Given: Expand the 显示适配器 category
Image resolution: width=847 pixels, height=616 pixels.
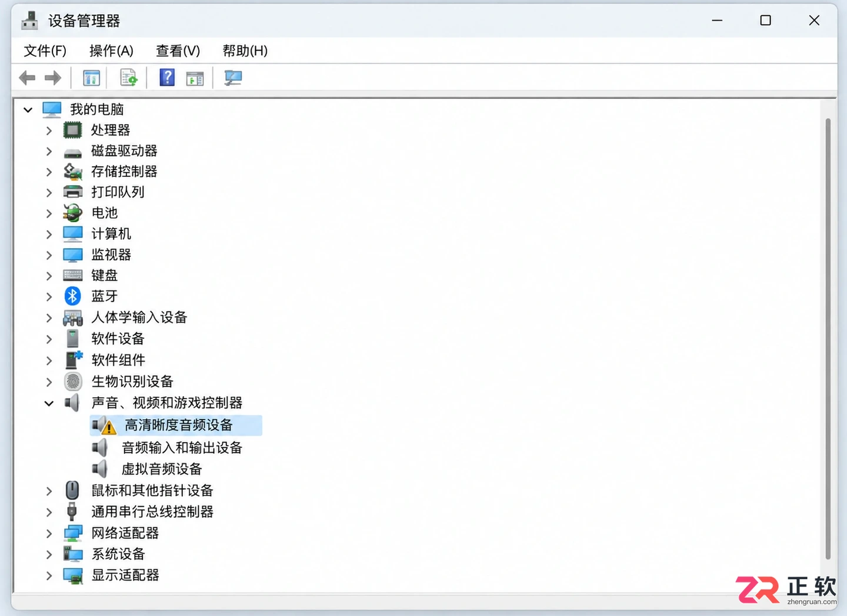Looking at the screenshot, I should click(49, 576).
